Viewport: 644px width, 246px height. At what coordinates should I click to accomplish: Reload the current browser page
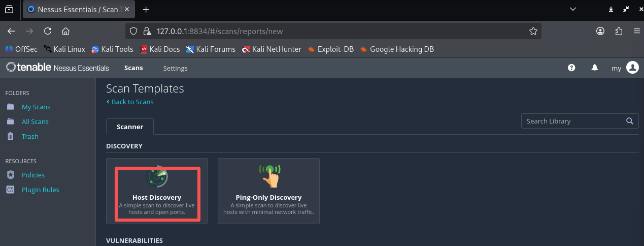click(x=48, y=31)
